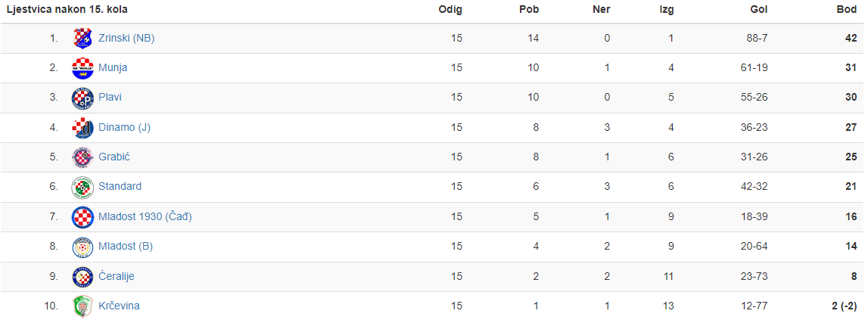The height and width of the screenshot is (323, 868).
Task: Click the Grabić club crest icon
Action: coord(82,157)
